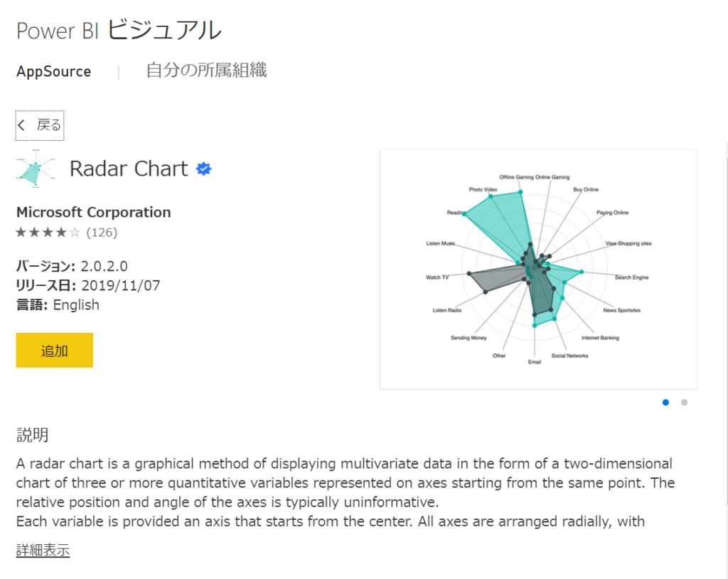Viewport: 728px width, 579px height.
Task: Click the first rating star
Action: [x=21, y=232]
